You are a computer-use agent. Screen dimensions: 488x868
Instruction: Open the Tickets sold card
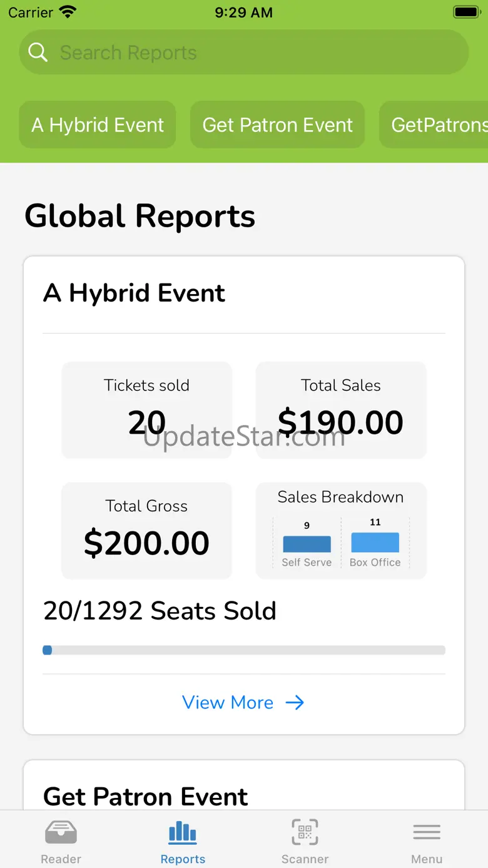coord(147,410)
